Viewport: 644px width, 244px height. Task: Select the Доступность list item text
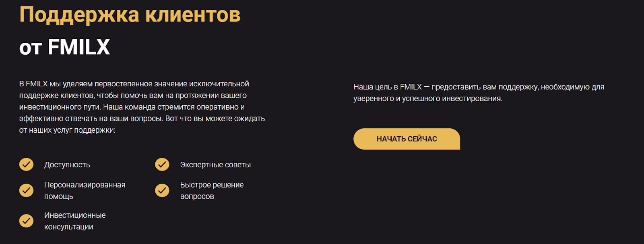point(67,165)
